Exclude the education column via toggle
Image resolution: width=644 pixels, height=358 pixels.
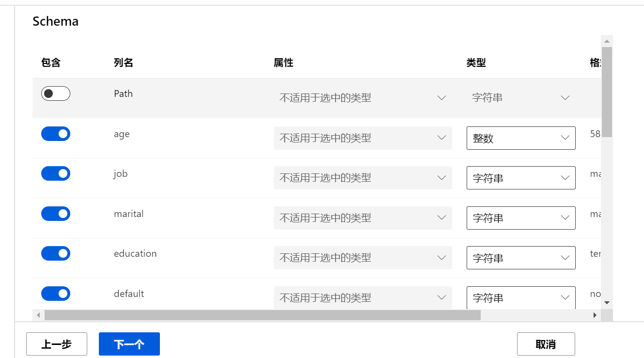point(56,253)
